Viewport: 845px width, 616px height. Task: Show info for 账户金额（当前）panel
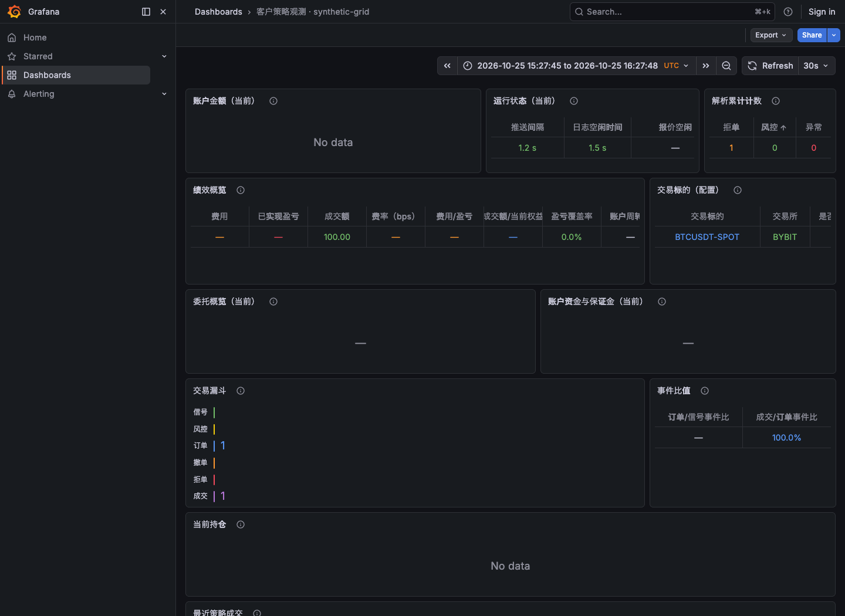coord(273,101)
